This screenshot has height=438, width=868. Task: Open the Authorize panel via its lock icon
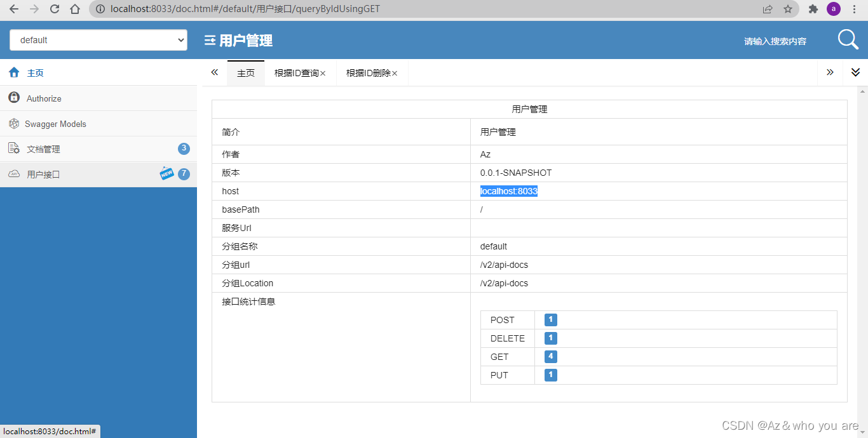pyautogui.click(x=14, y=98)
